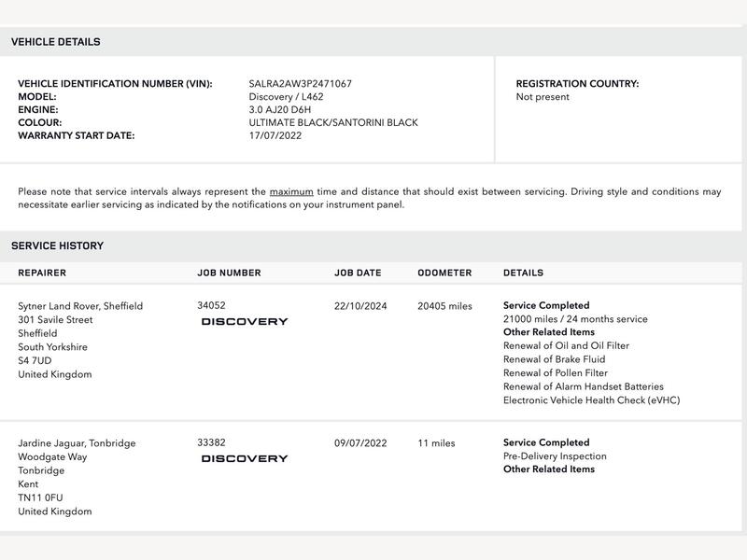The width and height of the screenshot is (747, 560).
Task: Click the Sytner Land Rover, Sheffield repairer name
Action: coord(80,306)
